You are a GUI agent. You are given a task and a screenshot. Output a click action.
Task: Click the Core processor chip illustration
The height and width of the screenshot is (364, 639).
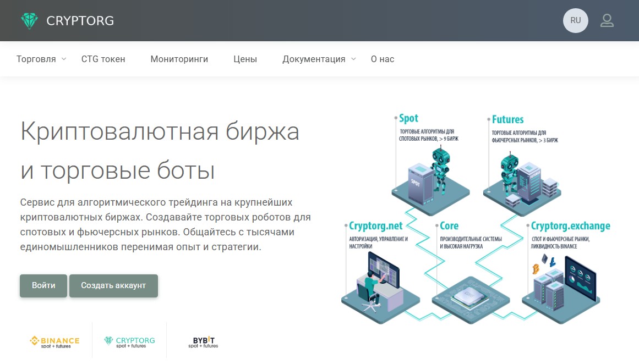click(471, 299)
